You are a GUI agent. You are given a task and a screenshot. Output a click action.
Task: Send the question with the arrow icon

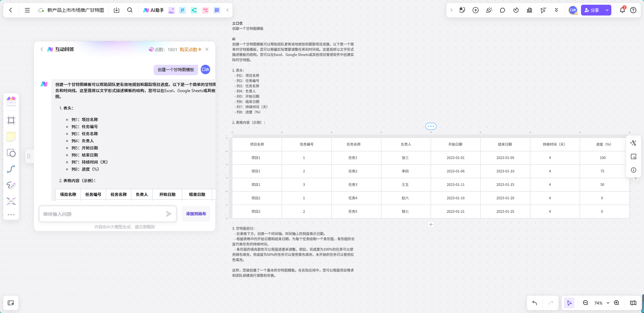click(169, 214)
